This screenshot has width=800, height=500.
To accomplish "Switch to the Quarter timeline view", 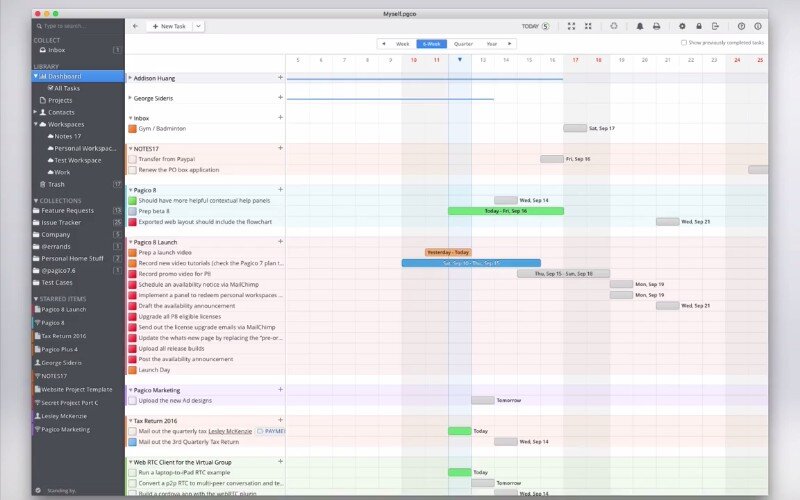I will tap(463, 44).
